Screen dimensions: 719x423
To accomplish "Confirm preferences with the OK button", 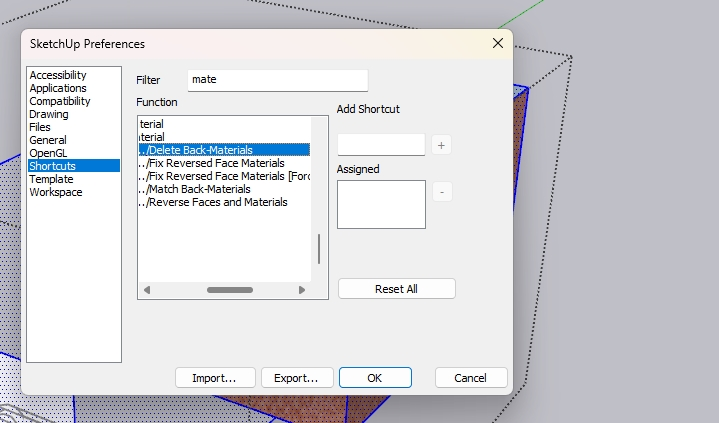I will pos(375,378).
